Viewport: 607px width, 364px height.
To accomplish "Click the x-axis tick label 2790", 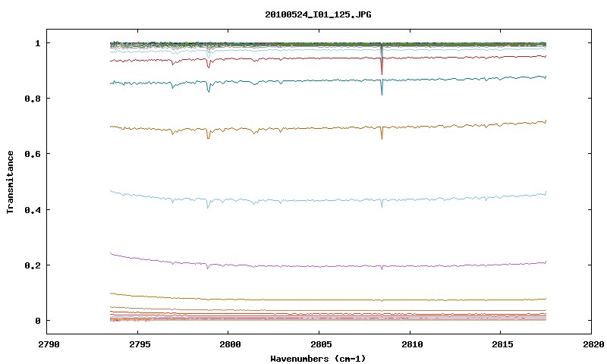I will 49,344.
